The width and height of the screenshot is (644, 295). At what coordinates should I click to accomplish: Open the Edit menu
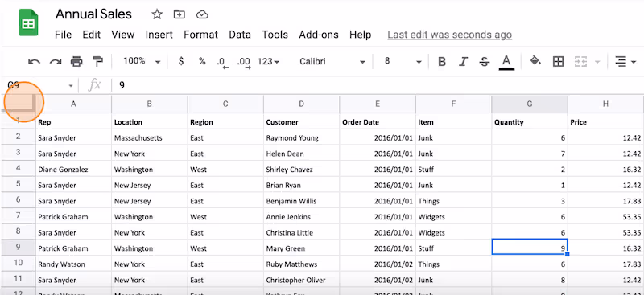click(91, 35)
